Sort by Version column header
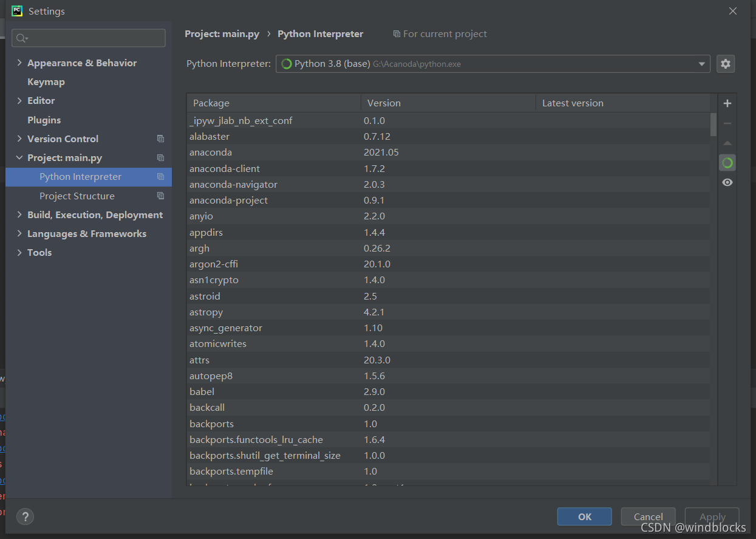The image size is (756, 539). [x=449, y=103]
